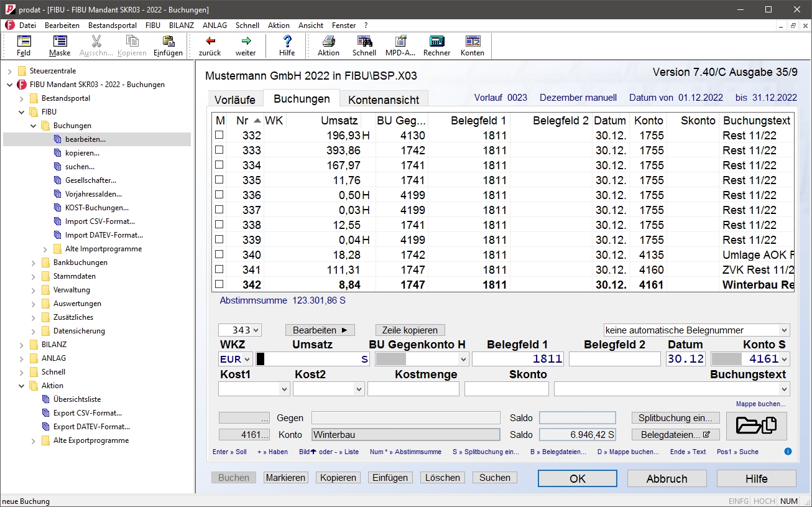Click into the Belegfeld 2 input field
This screenshot has height=507, width=812.
point(614,359)
